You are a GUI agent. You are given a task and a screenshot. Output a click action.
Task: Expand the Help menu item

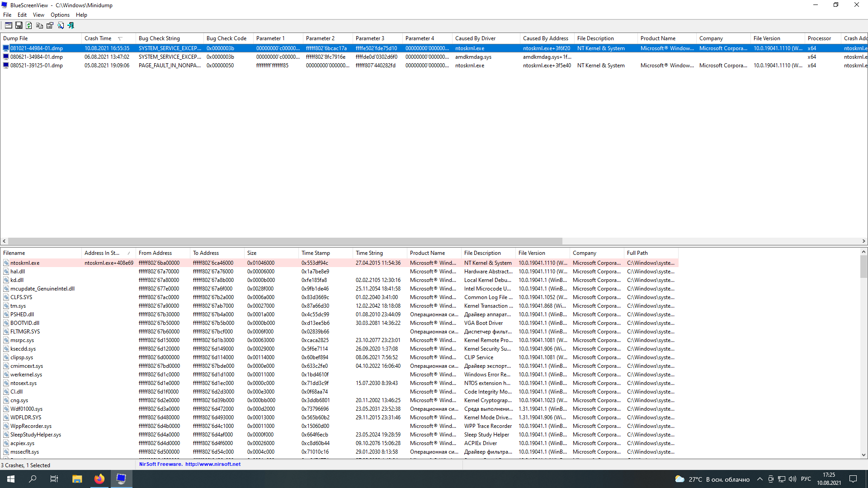click(81, 15)
